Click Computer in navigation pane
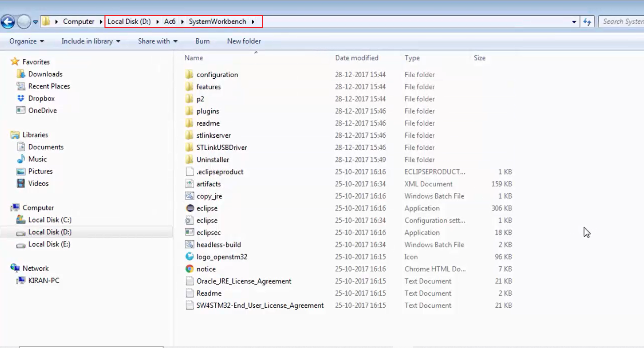 38,207
